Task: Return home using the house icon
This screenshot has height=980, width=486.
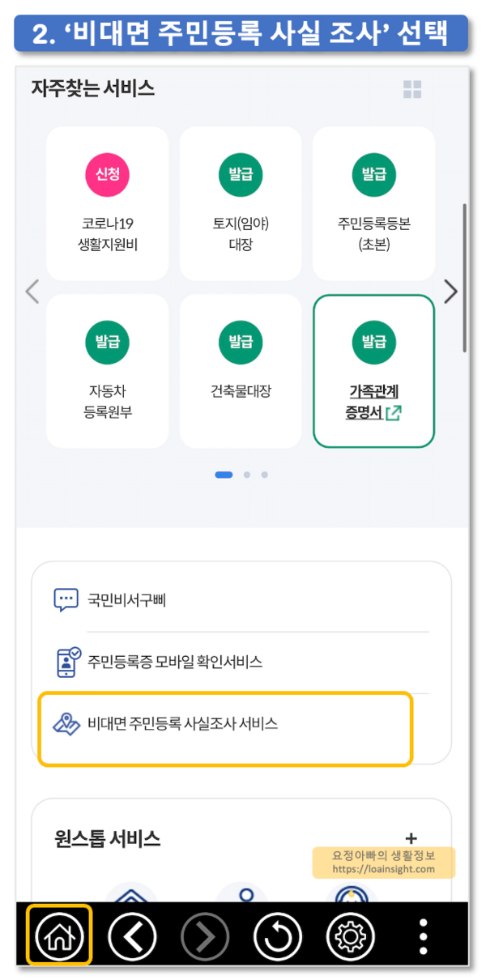Action: pyautogui.click(x=58, y=936)
